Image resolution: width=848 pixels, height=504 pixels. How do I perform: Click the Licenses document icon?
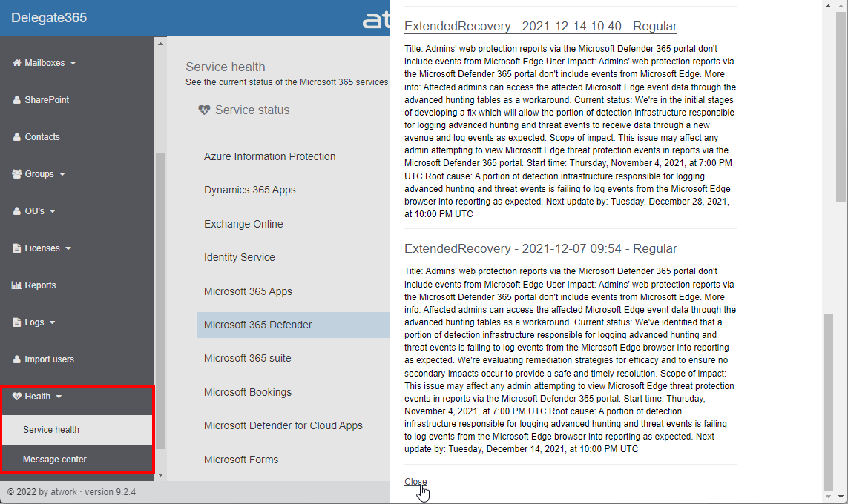click(16, 248)
